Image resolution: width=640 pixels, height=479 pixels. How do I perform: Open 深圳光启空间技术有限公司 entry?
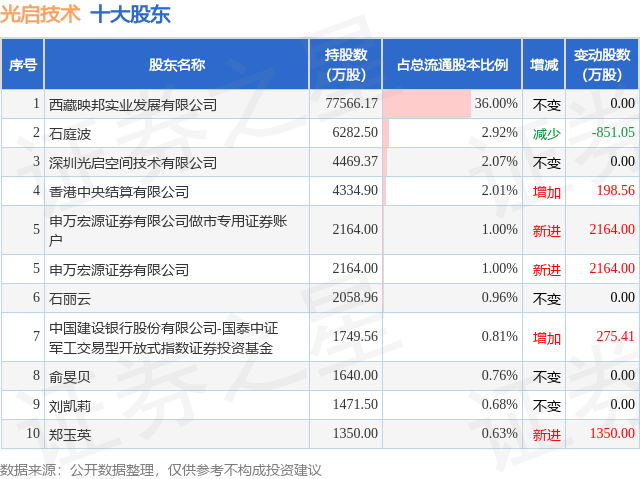click(x=132, y=162)
